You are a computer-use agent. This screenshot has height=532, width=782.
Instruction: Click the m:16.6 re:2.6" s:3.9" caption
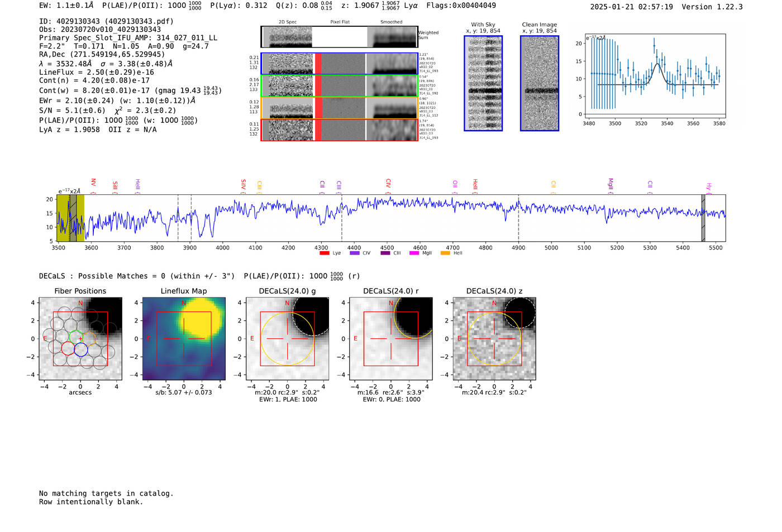click(x=391, y=392)
